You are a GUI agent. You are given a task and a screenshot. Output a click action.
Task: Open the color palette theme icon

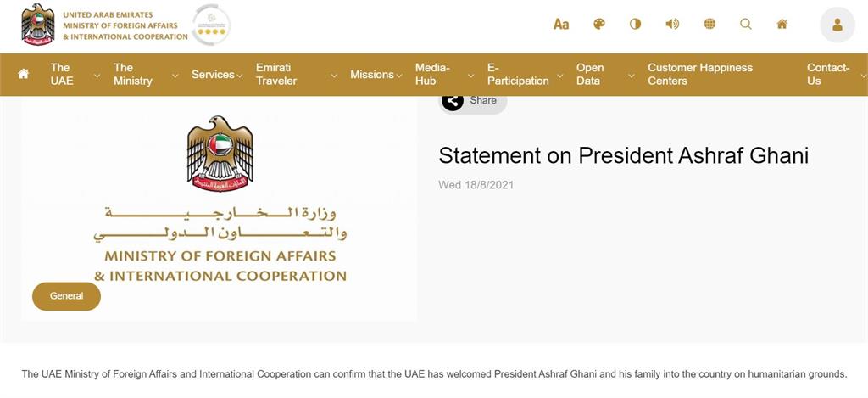(599, 24)
